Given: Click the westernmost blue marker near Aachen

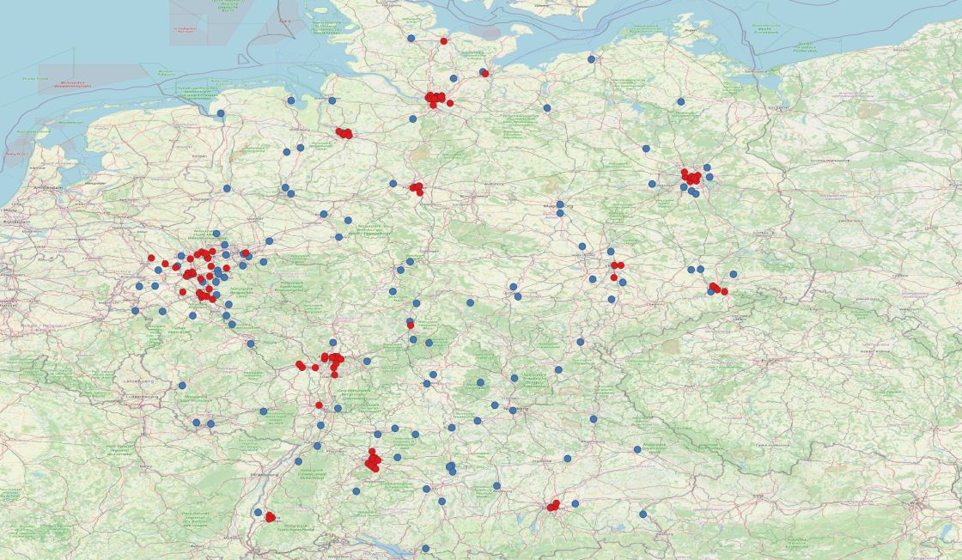Looking at the screenshot, I should (135, 310).
